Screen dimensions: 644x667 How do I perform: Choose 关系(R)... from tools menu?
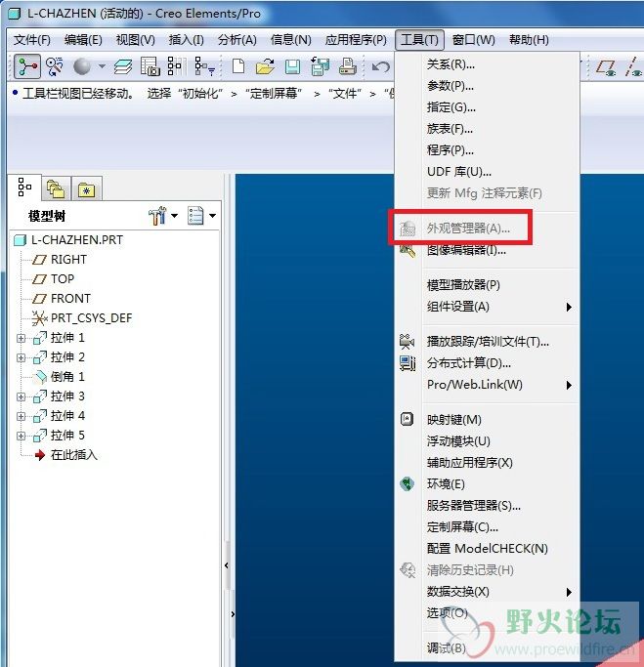[487, 64]
